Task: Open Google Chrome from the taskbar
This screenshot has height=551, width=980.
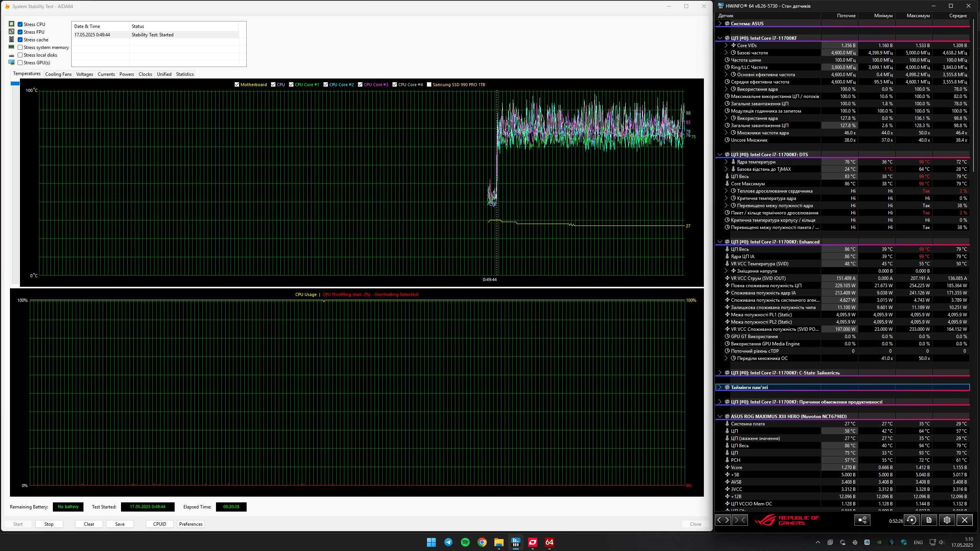Action: click(x=482, y=542)
